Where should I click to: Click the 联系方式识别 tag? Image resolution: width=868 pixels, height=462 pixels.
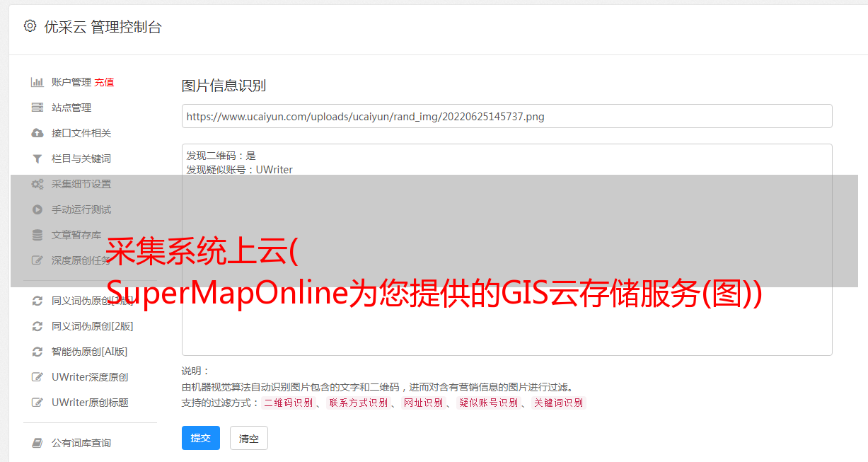pyautogui.click(x=358, y=403)
